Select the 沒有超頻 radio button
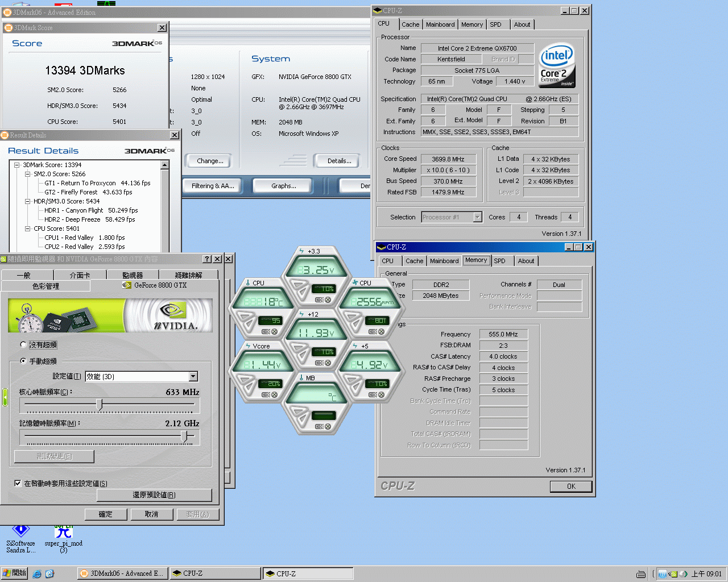The width and height of the screenshot is (728, 582). pos(23,344)
